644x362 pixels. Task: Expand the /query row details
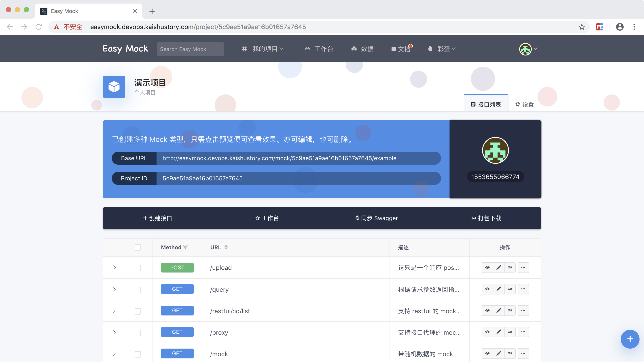[x=114, y=290]
